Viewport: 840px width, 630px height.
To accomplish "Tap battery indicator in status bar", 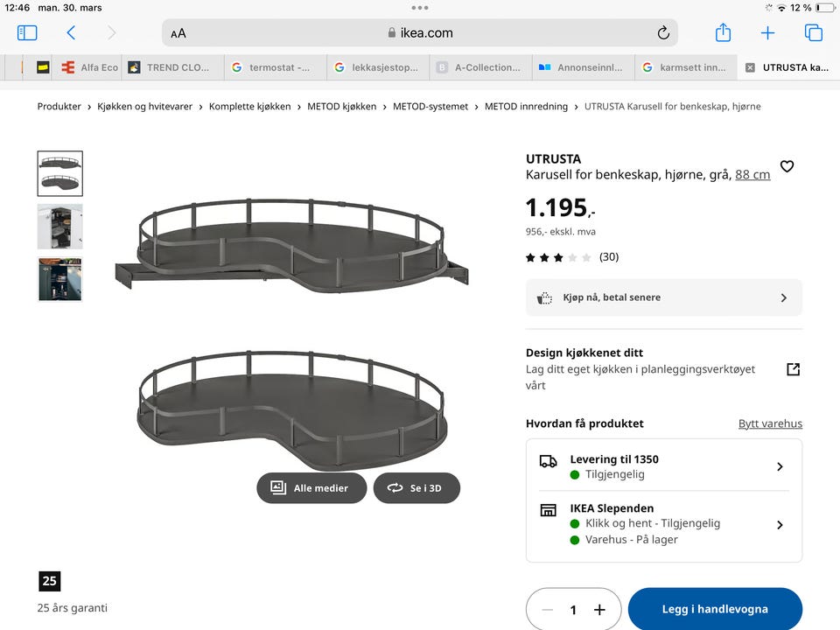I will pyautogui.click(x=824, y=8).
